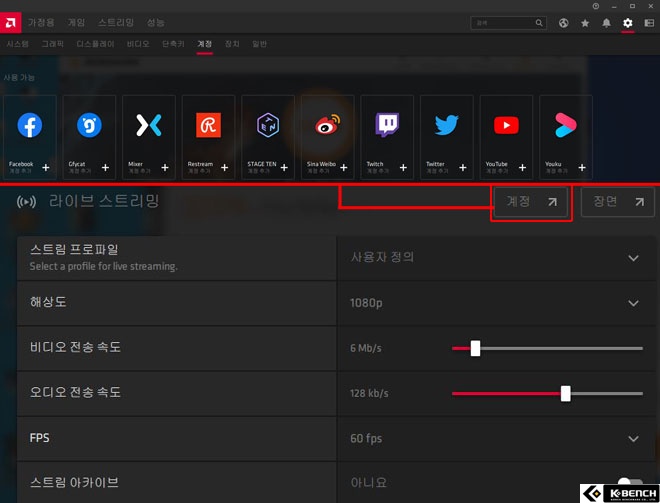Switch to the 비디오 tab
Screen dimensions: 660x503
(138, 44)
